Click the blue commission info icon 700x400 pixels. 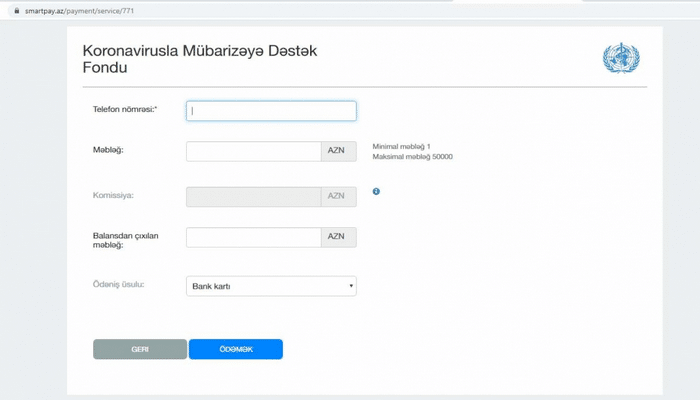tap(376, 192)
